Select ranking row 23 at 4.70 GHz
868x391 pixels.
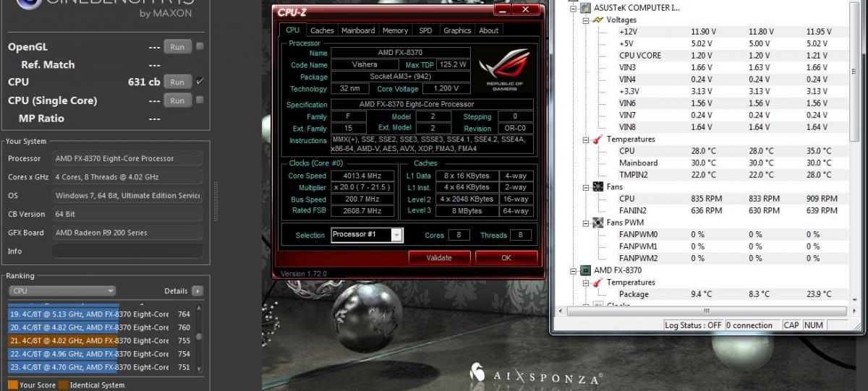click(100, 367)
